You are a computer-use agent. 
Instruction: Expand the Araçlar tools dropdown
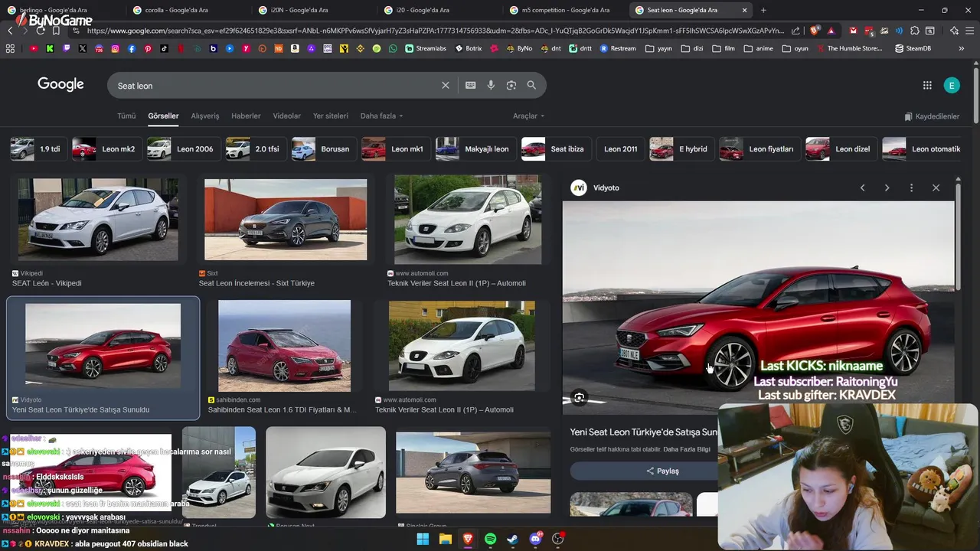pos(528,116)
